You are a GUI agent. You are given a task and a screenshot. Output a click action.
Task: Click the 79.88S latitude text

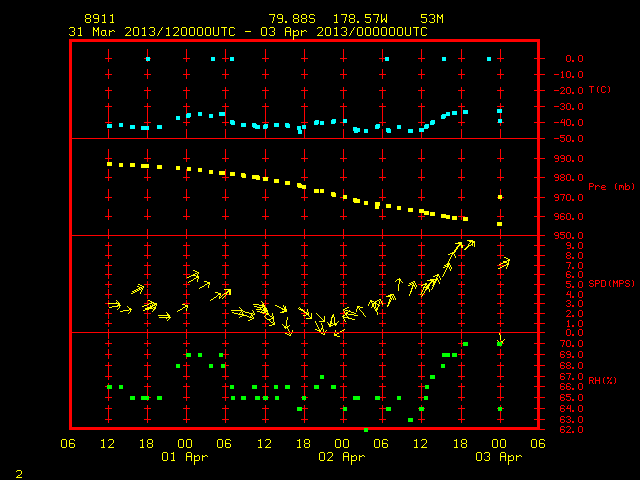point(292,19)
